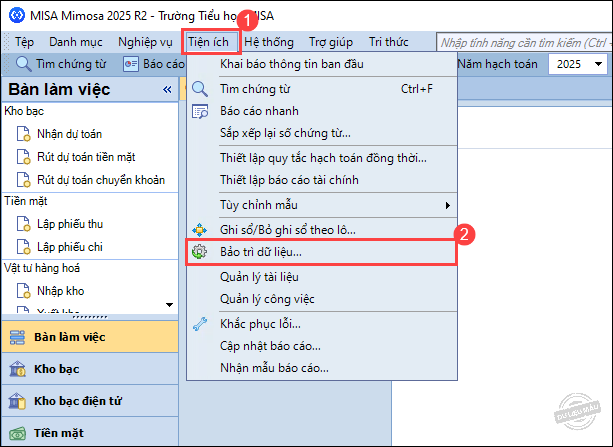Click Báo cáo toolbar button label
This screenshot has width=613, height=447.
[163, 64]
